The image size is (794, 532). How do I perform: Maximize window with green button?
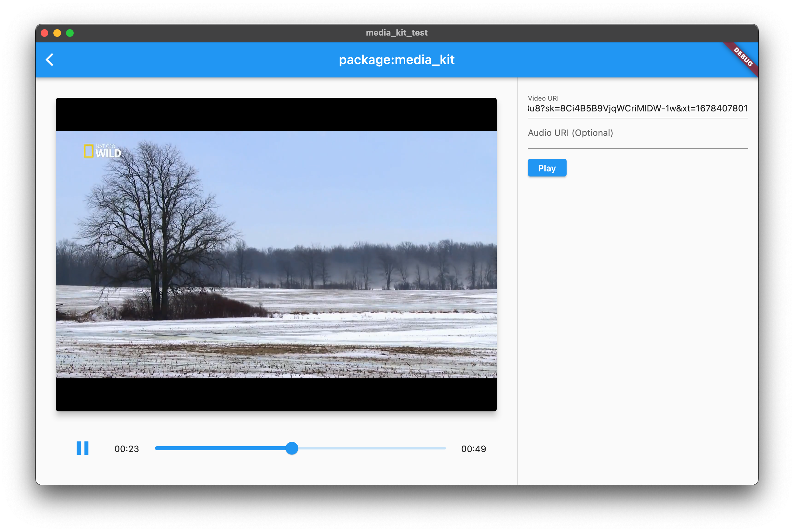[x=70, y=33]
